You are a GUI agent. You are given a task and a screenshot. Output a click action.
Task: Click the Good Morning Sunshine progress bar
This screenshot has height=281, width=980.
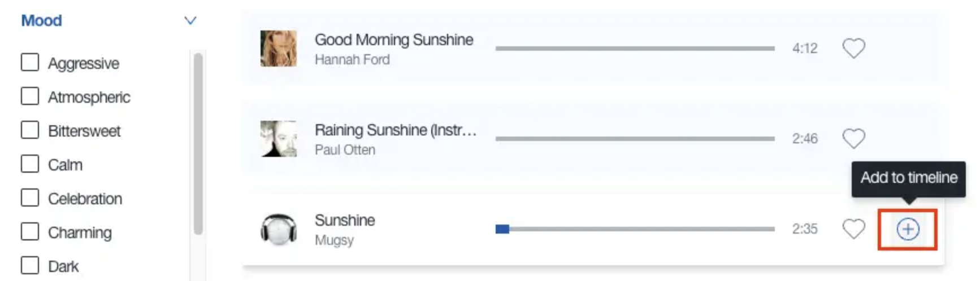point(635,49)
